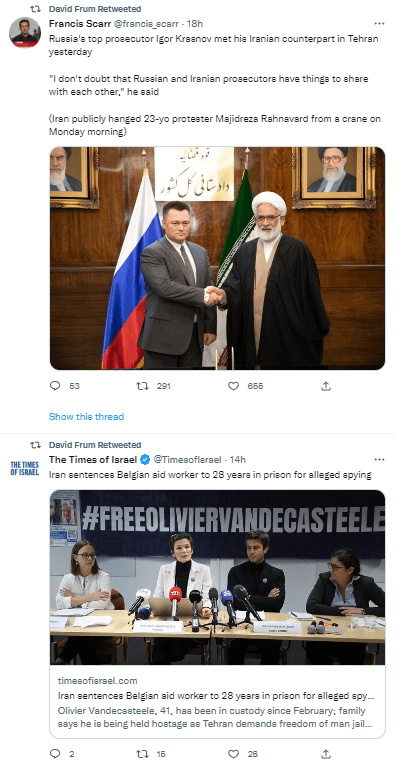396x768 pixels.
Task: Like the Francis Scarr tweet
Action: tap(233, 386)
